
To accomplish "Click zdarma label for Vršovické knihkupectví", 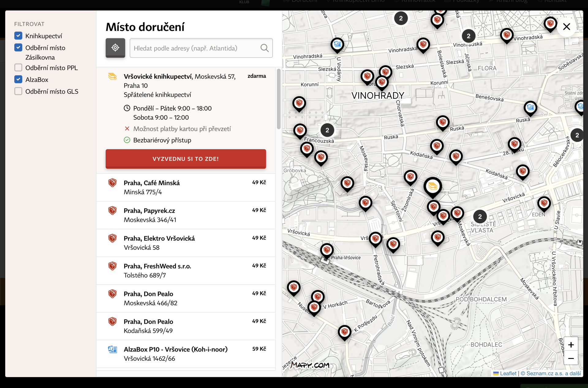I will (257, 76).
